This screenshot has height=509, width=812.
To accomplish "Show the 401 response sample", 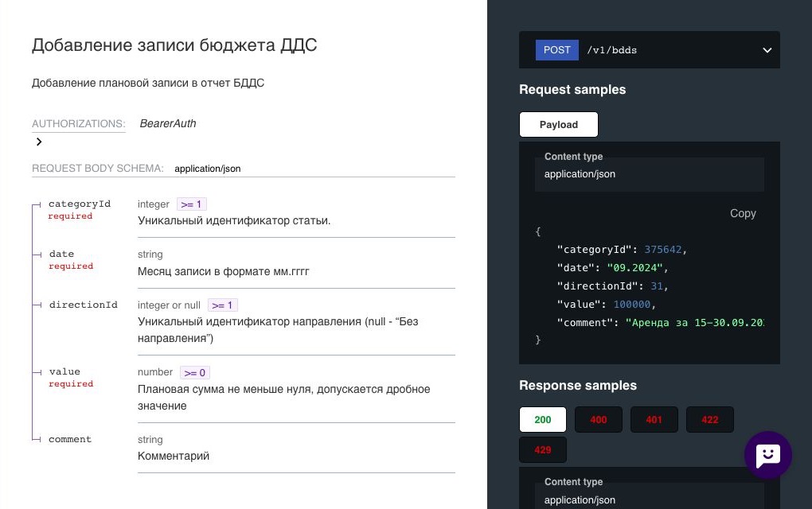I will click(654, 419).
